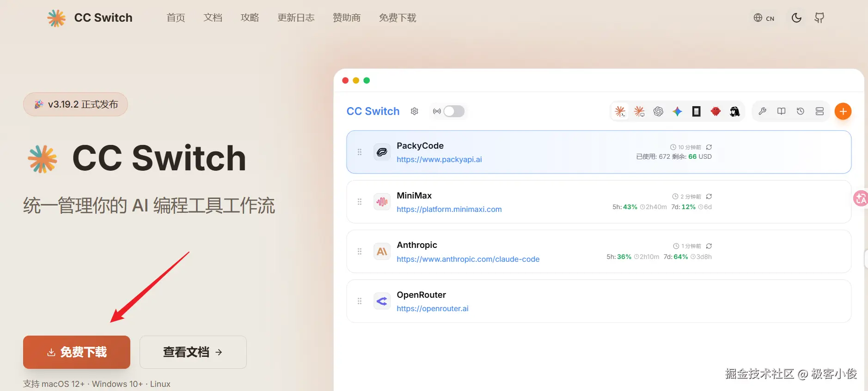The width and height of the screenshot is (868, 391).
Task: Open the https://openrouter.ai link
Action: click(x=433, y=308)
